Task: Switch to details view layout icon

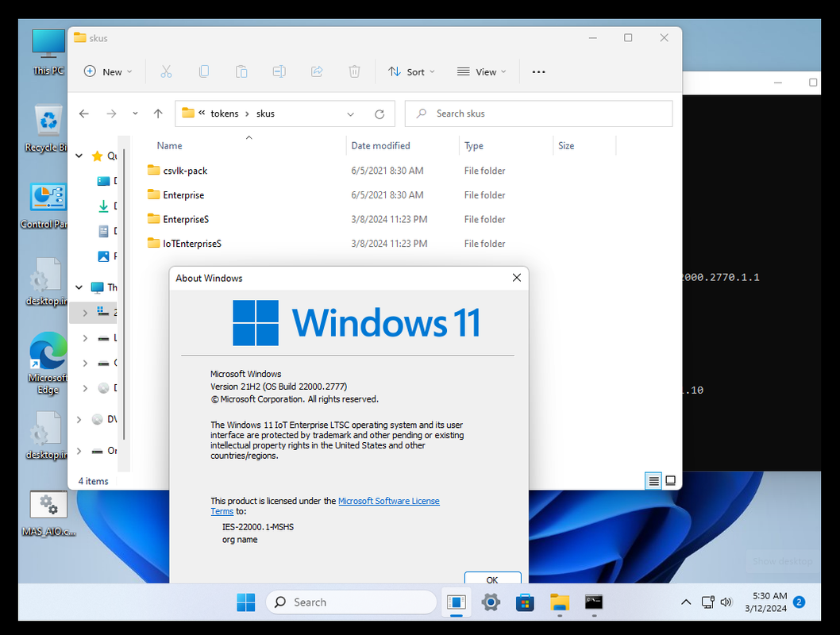Action: [x=653, y=481]
